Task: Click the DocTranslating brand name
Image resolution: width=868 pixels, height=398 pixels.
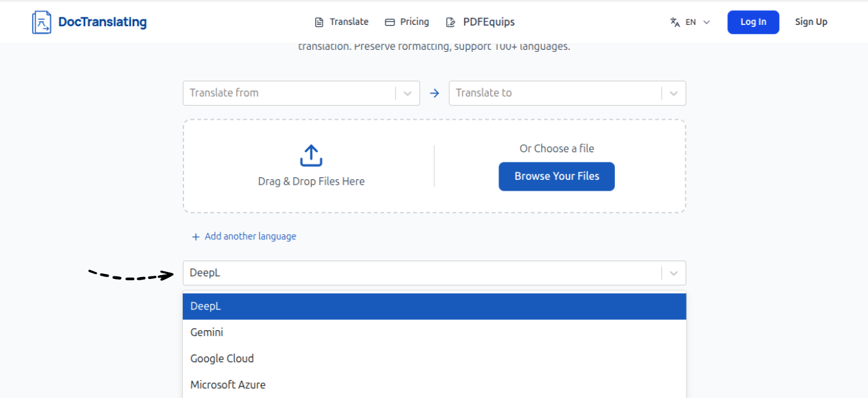Action: click(102, 22)
